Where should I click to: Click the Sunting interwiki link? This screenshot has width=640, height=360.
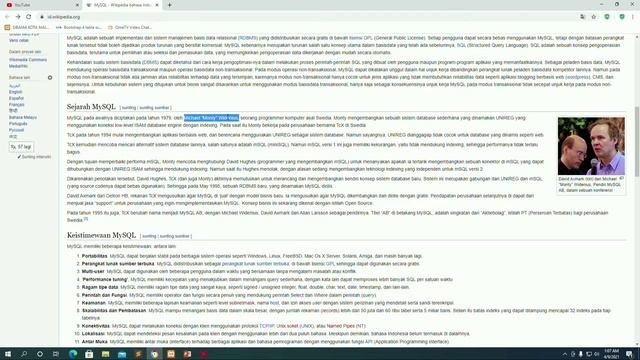point(35,157)
